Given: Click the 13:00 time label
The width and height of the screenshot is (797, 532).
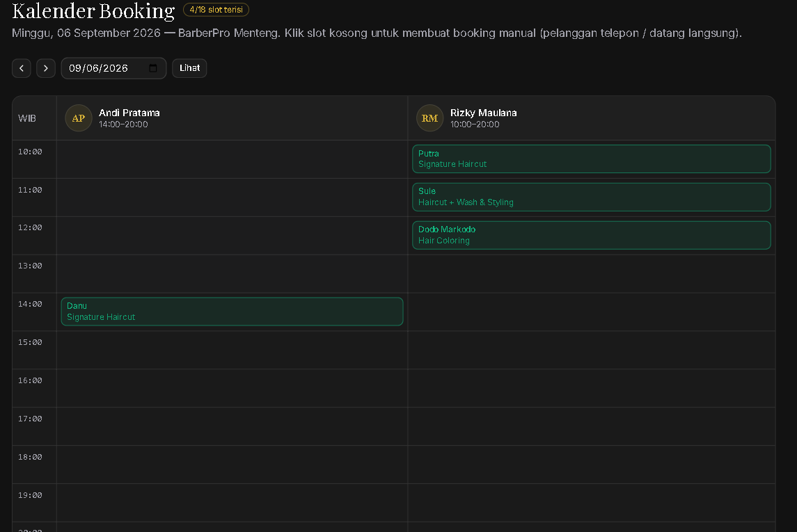Looking at the screenshot, I should point(30,266).
